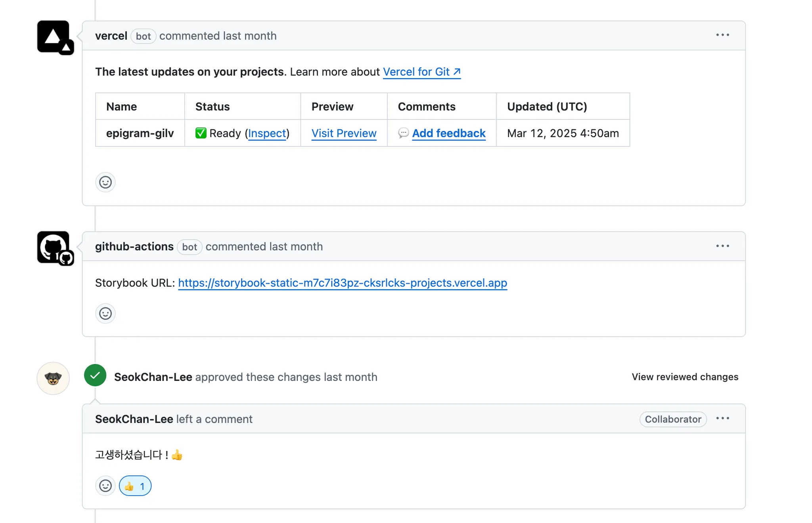The width and height of the screenshot is (812, 523).
Task: Open the vercel username in comment header
Action: pos(111,36)
